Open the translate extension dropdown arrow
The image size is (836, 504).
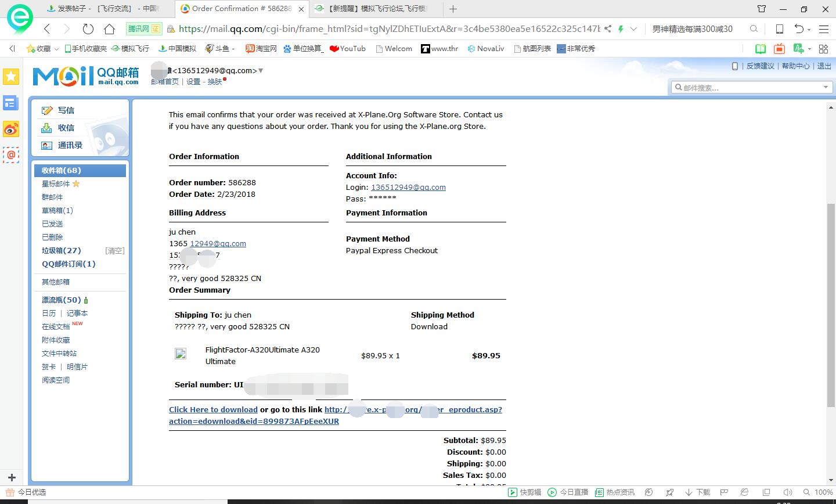(x=809, y=49)
